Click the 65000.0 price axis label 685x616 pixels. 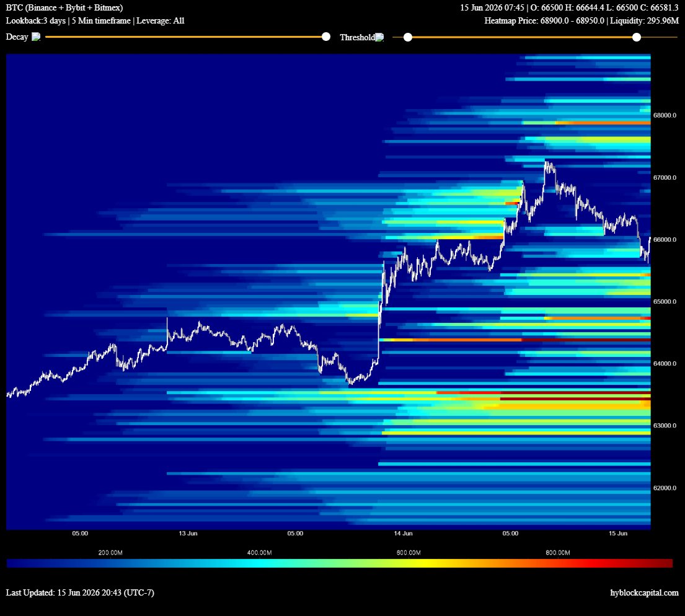click(x=665, y=301)
